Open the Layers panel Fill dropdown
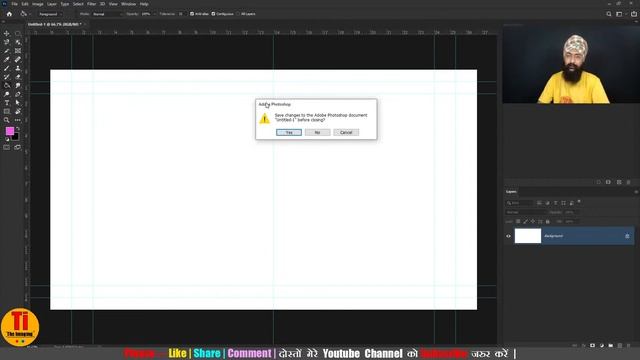The height and width of the screenshot is (360, 640). point(571,221)
